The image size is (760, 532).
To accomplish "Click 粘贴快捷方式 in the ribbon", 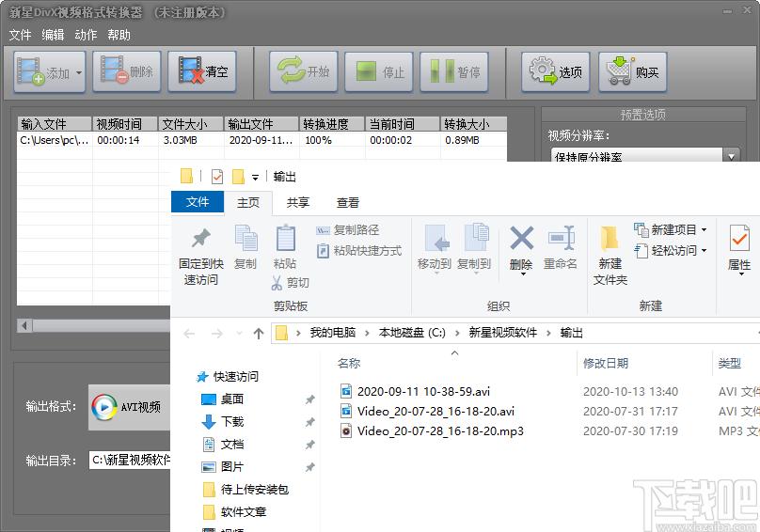I will (x=358, y=251).
